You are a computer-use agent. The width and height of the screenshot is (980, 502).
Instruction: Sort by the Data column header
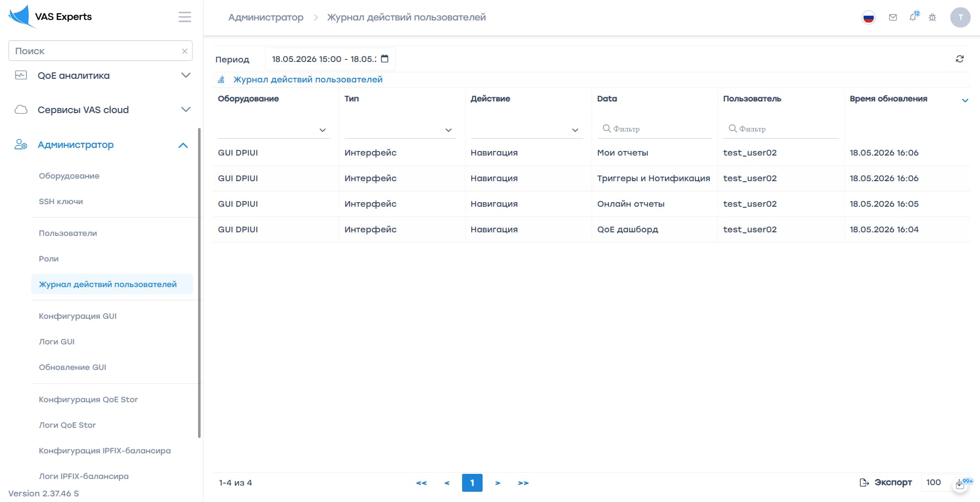coord(607,98)
